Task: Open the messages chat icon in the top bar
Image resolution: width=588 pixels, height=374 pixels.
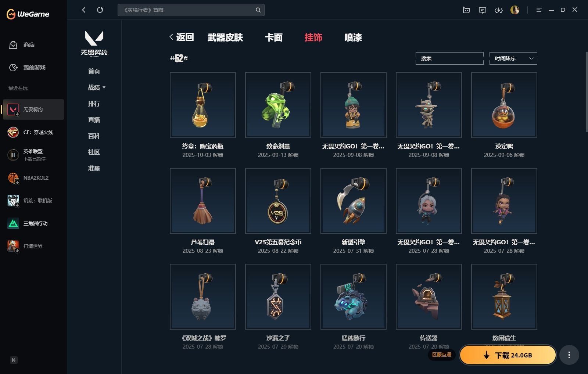Action: (x=483, y=10)
